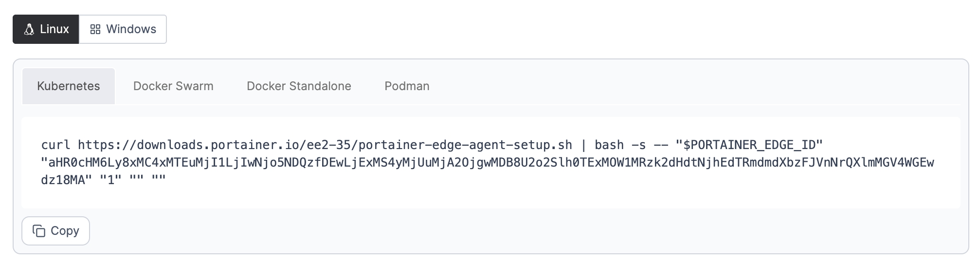Click the word curl in the command
This screenshot has height=265, width=980.
tap(55, 145)
